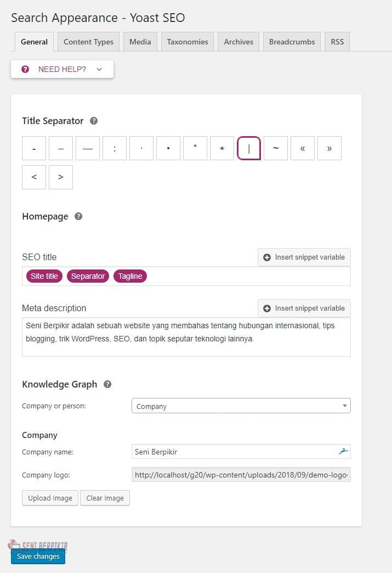This screenshot has width=392, height=573.
Task: Click plus icon beside SEO title snippet variable
Action: click(267, 257)
